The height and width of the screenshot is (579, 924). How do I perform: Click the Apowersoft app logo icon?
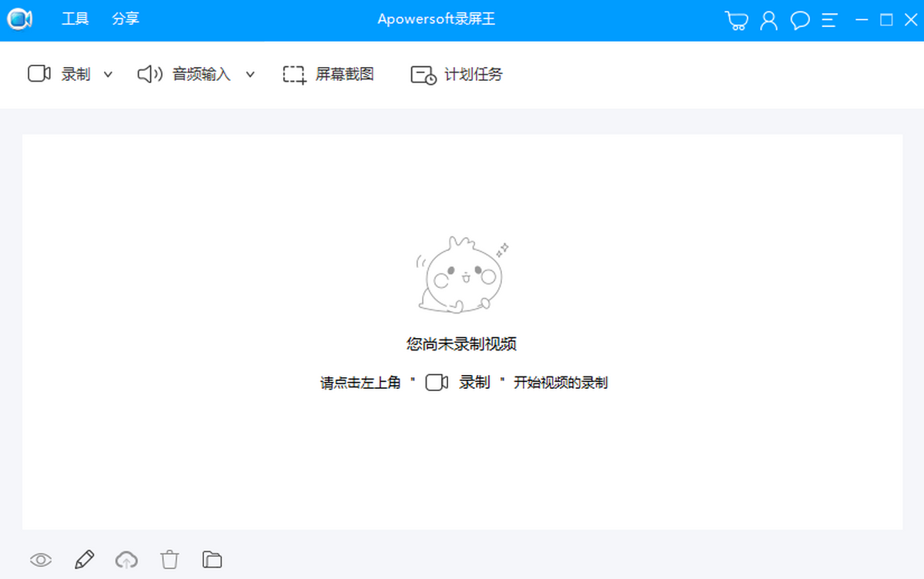19,20
